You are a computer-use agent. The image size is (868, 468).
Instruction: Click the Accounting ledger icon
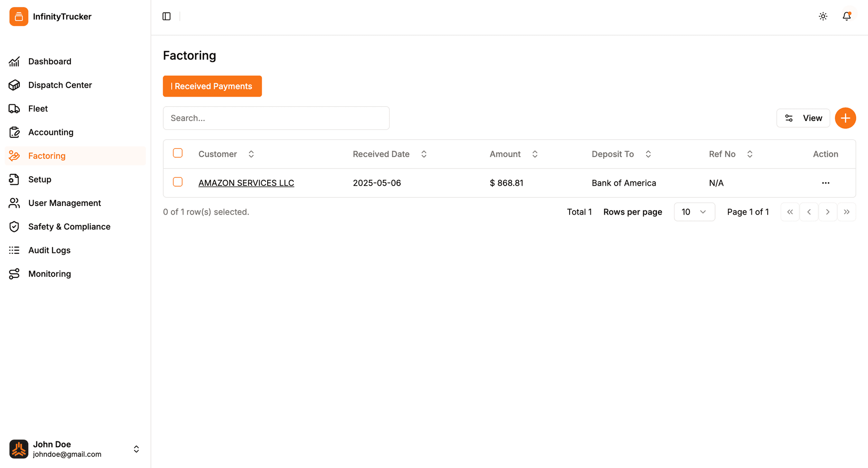[x=14, y=132]
